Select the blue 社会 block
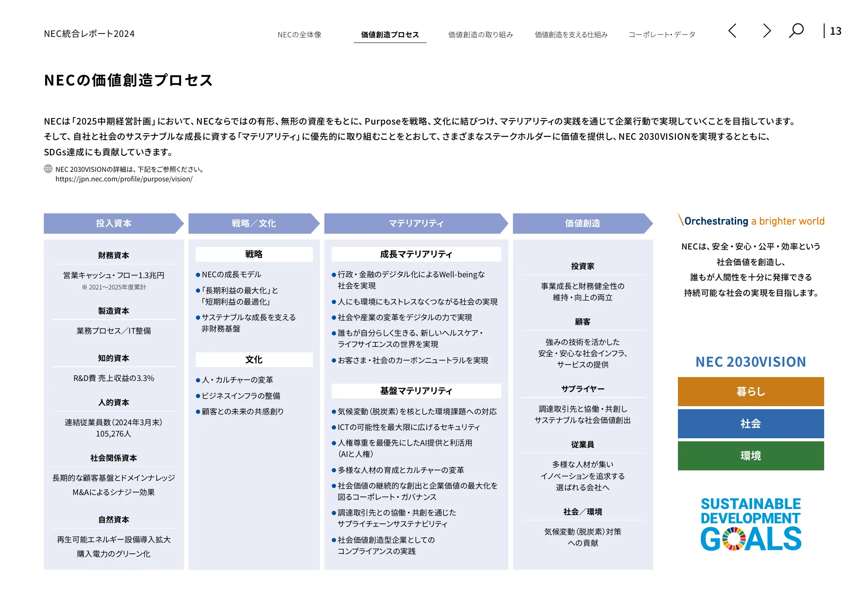868x614 pixels. (751, 424)
